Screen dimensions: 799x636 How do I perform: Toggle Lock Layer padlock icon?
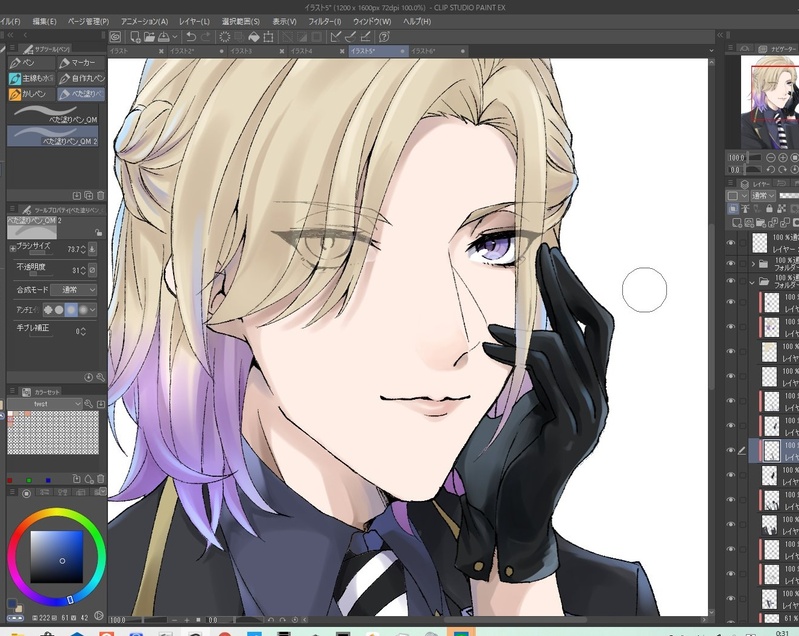769,209
